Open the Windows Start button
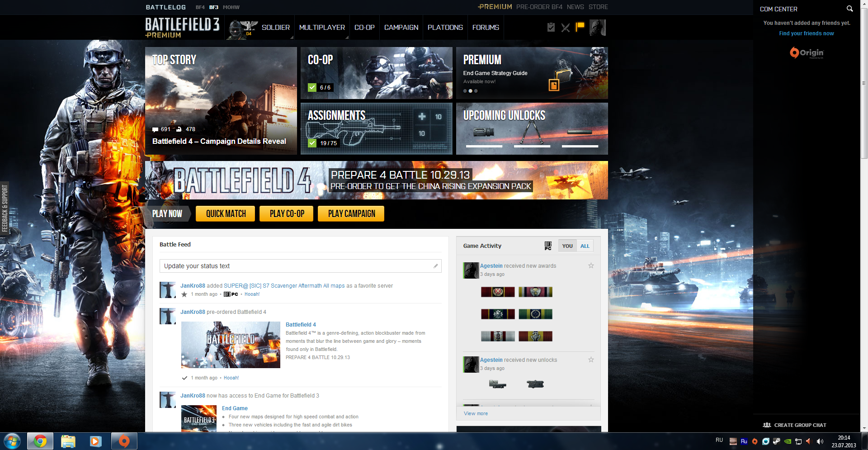Viewport: 868px width, 450px height. click(12, 441)
